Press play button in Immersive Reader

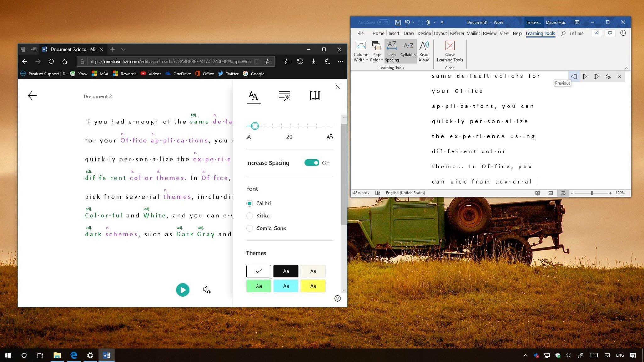(183, 290)
